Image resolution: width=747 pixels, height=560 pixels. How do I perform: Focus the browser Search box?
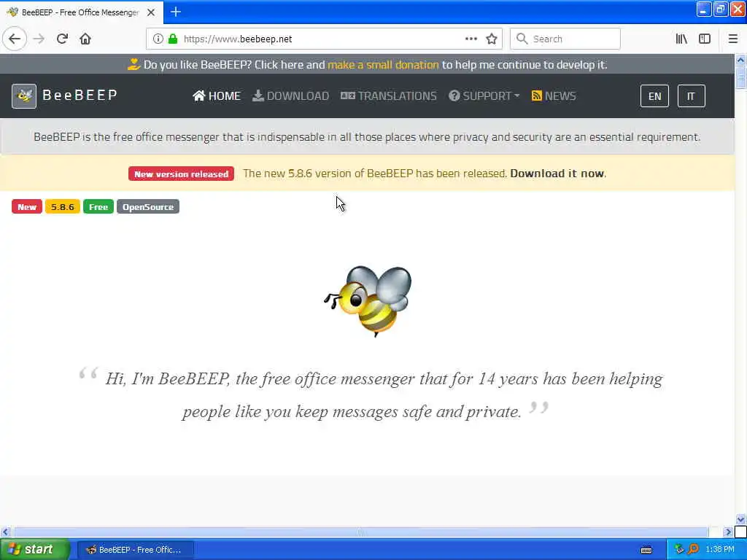(565, 39)
